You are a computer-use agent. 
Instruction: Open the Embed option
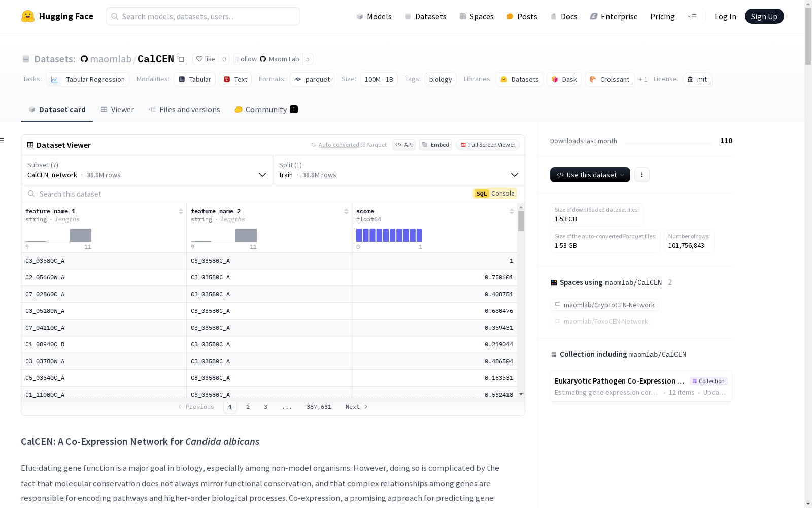click(435, 145)
